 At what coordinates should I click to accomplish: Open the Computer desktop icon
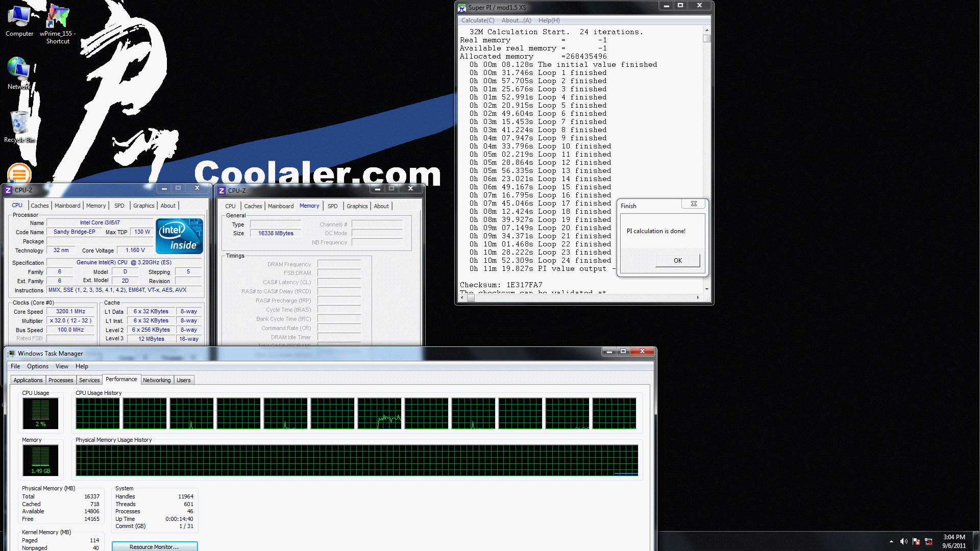pyautogui.click(x=19, y=20)
